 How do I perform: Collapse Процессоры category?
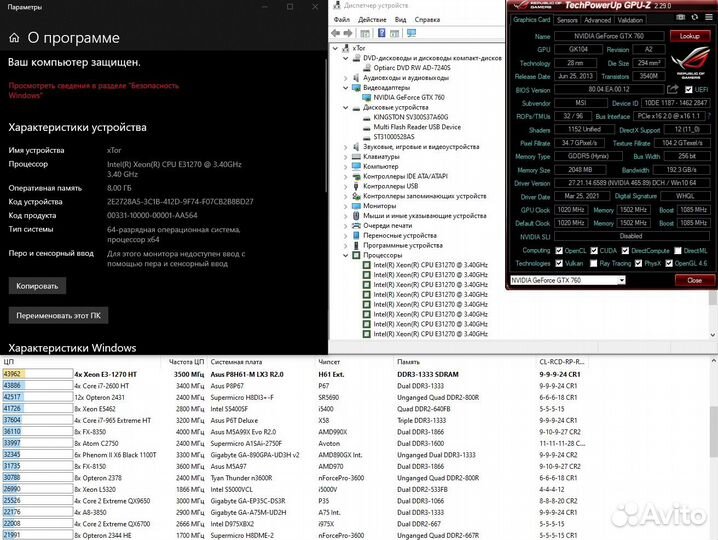pyautogui.click(x=346, y=255)
